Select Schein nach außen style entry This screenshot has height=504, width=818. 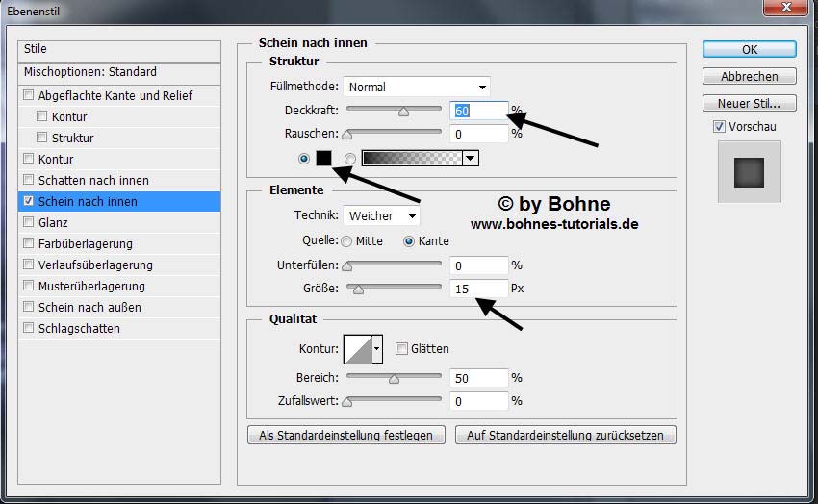pos(89,308)
